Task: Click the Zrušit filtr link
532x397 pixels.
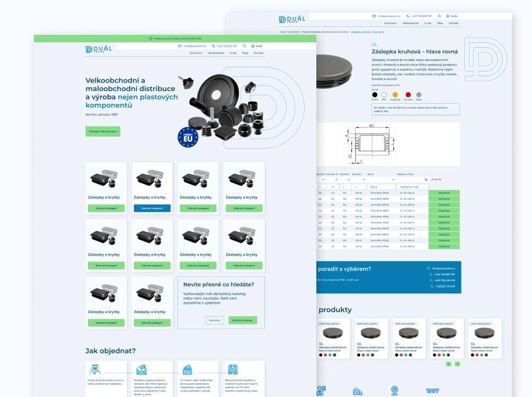Action: click(x=437, y=179)
